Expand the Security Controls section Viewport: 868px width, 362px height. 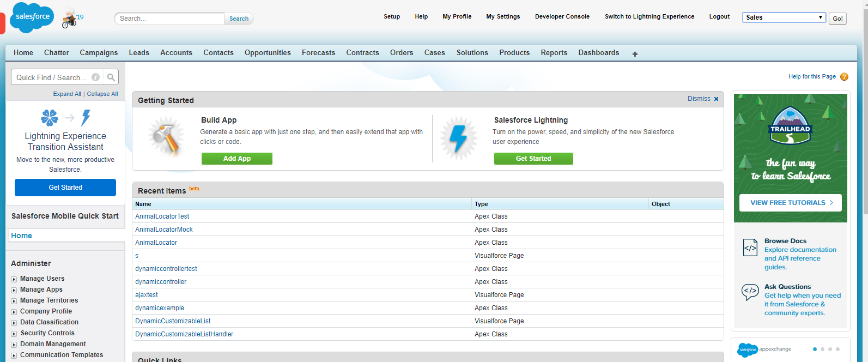point(14,334)
